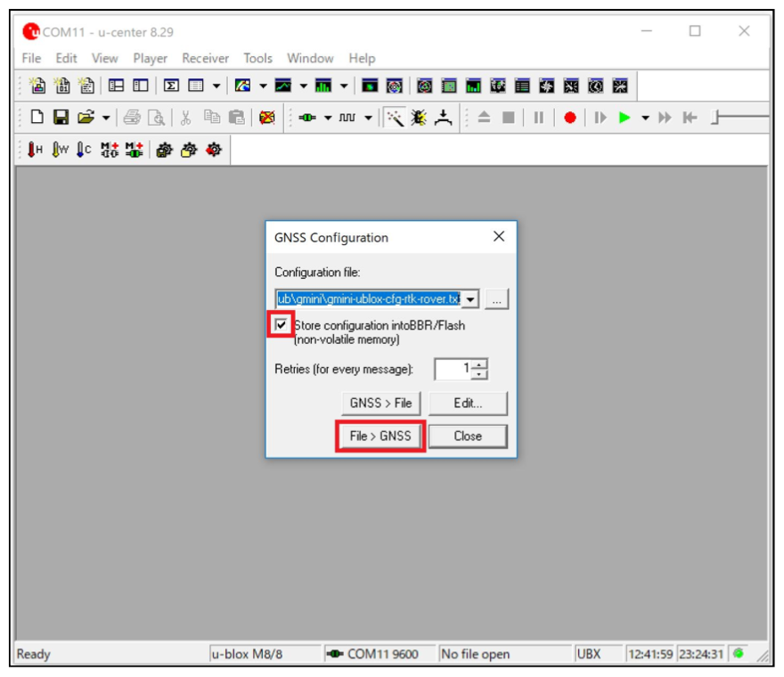Click the Stop playback square button
This screenshot has height=677, width=784.
(x=509, y=118)
